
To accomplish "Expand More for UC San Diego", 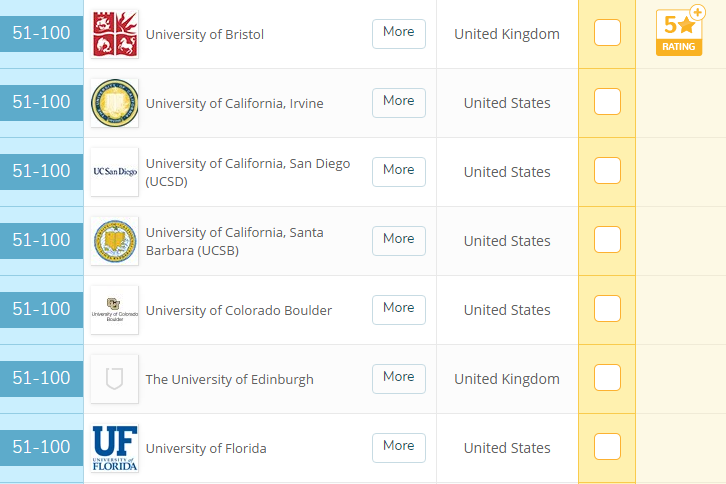I will click(398, 171).
